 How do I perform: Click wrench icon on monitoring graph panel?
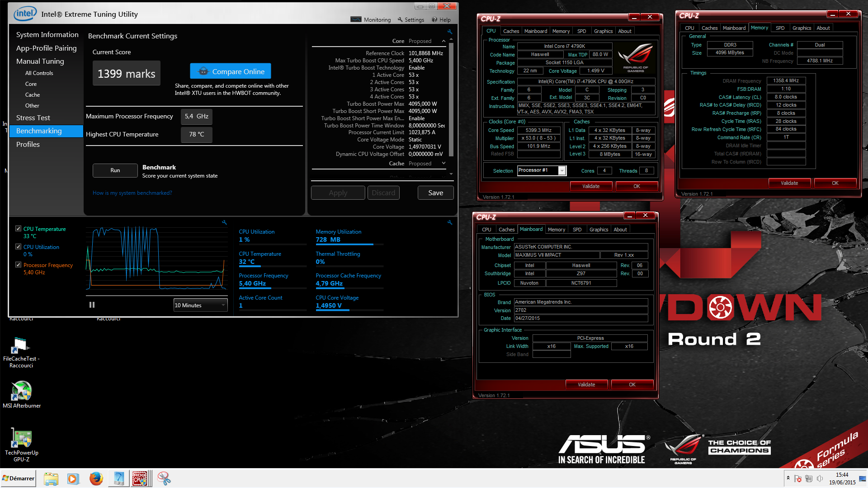(x=224, y=222)
